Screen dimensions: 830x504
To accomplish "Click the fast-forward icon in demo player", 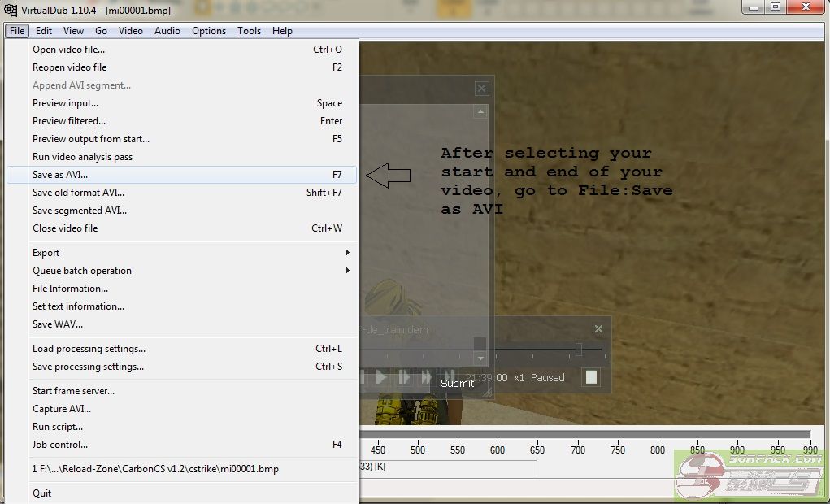I will click(x=425, y=377).
